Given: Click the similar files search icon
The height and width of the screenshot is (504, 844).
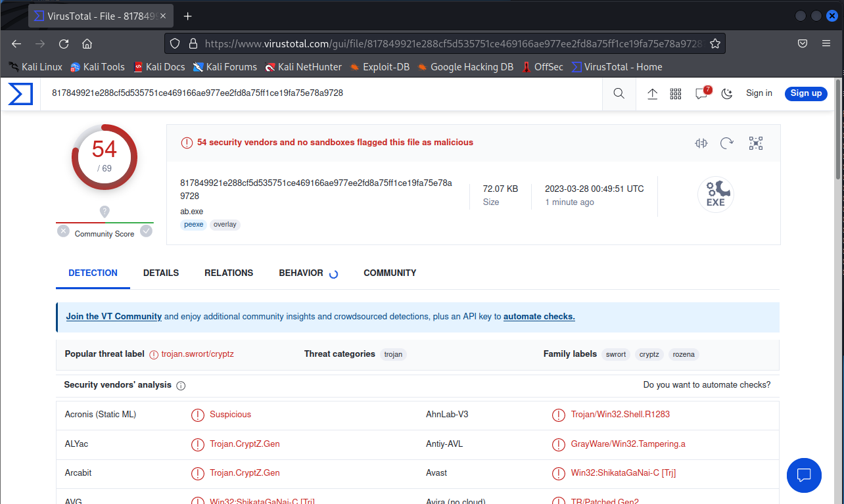Looking at the screenshot, I should click(701, 143).
